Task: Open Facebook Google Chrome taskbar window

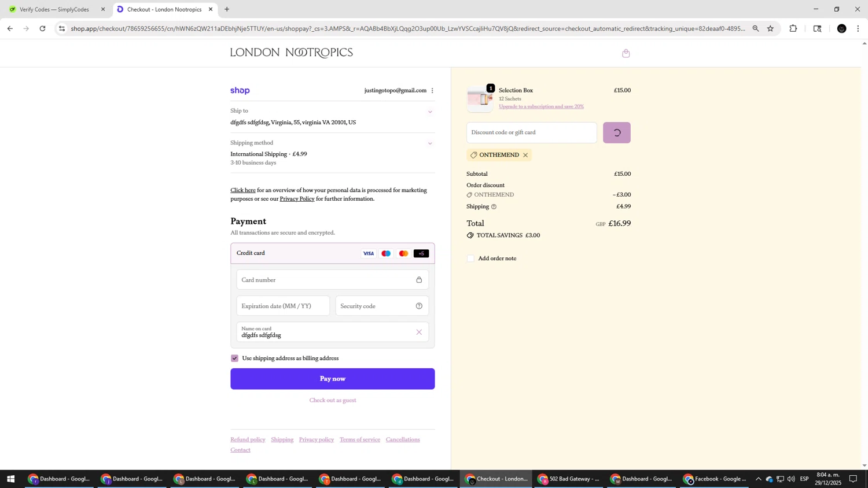Action: 714,479
